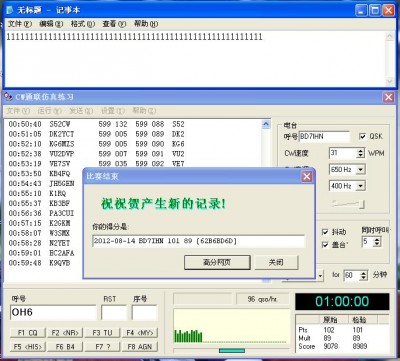400x361 pixels.
Task: Click the F2 <NR> button
Action: click(x=65, y=333)
